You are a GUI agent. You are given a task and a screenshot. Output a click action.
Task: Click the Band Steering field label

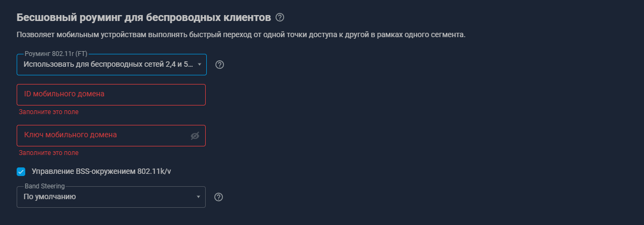tap(45, 186)
